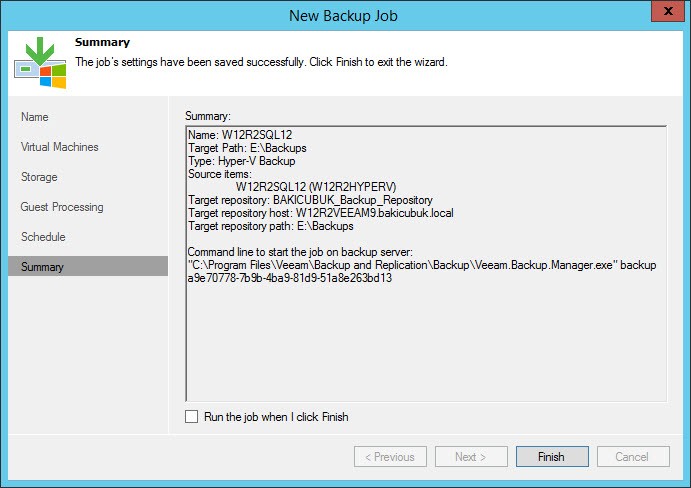Click the bold Summary heading
The width and height of the screenshot is (691, 488).
tap(102, 42)
